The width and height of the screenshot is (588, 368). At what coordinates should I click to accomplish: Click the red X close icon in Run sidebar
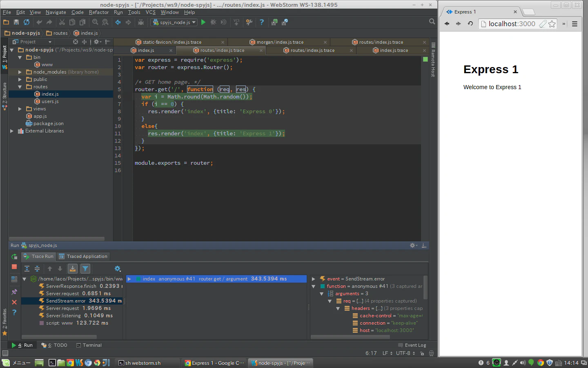14,302
